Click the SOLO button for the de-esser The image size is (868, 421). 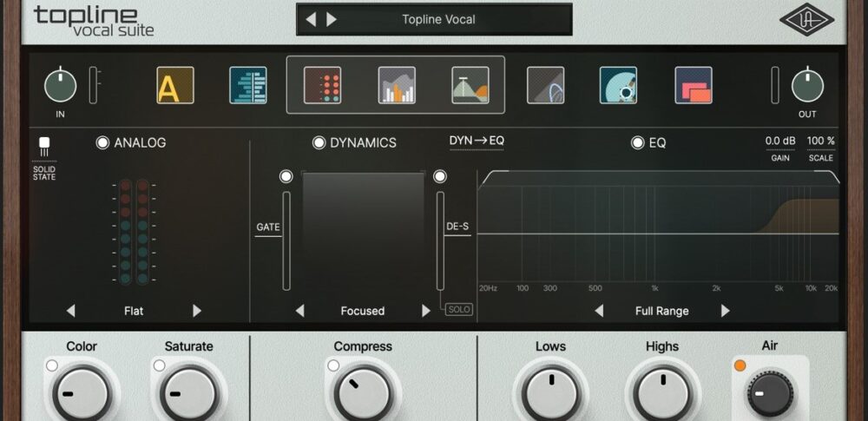459,310
